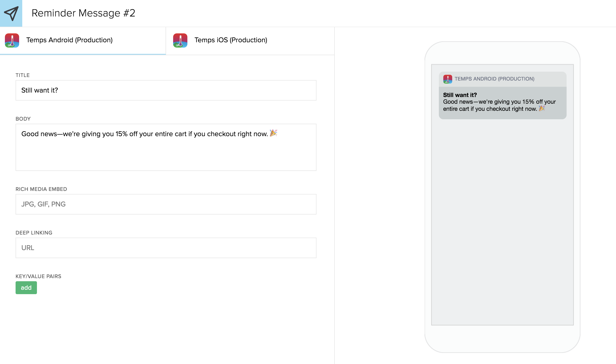The height and width of the screenshot is (364, 616).
Task: Click the Body field label
Action: pyautogui.click(x=23, y=119)
